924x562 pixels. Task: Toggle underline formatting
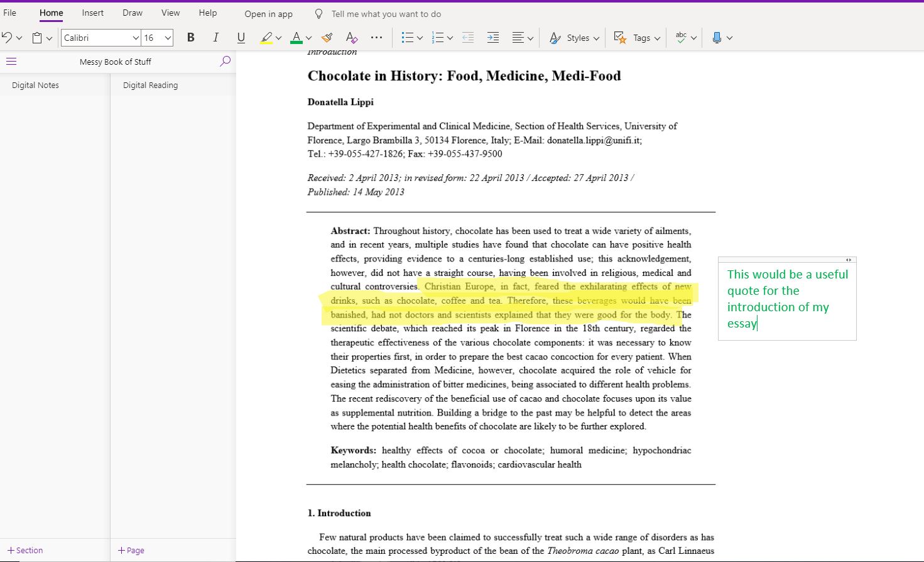click(241, 38)
